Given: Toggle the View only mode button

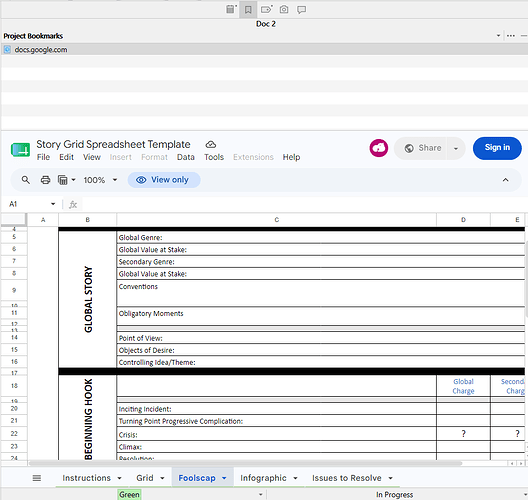Looking at the screenshot, I should coord(164,180).
